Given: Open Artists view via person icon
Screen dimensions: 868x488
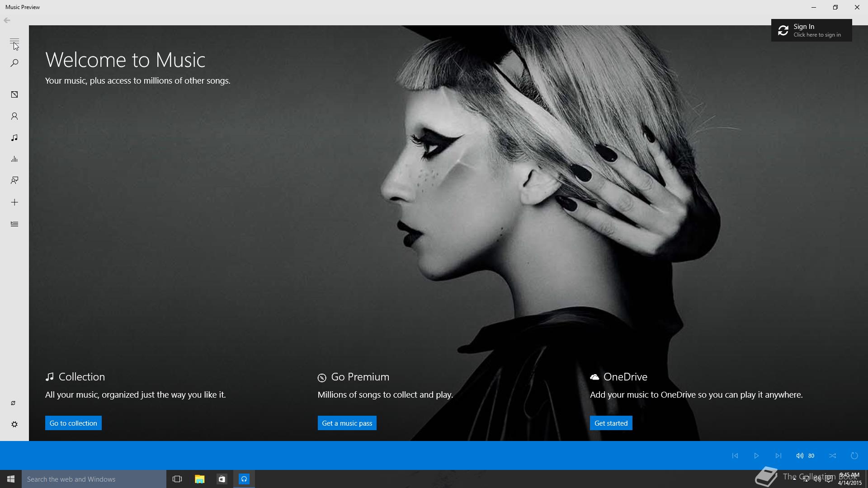Looking at the screenshot, I should click(14, 116).
